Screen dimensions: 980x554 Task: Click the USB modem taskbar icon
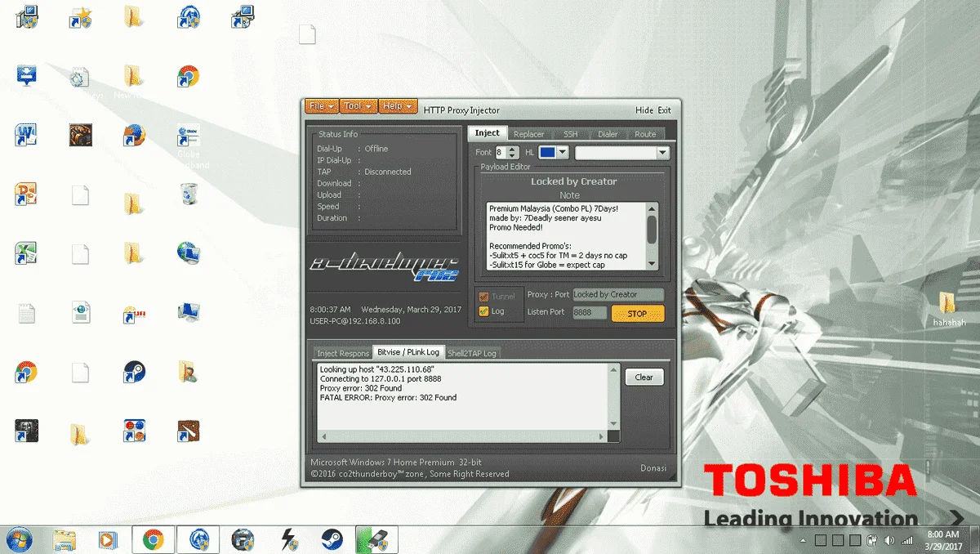click(376, 539)
